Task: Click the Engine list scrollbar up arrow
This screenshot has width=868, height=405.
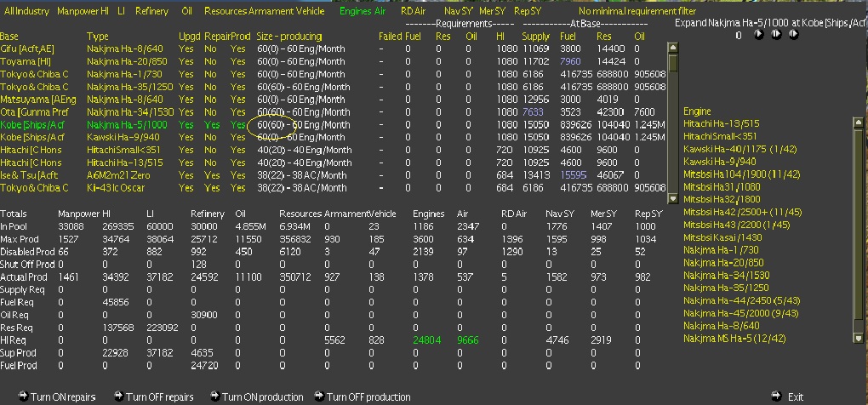Action: [859, 123]
